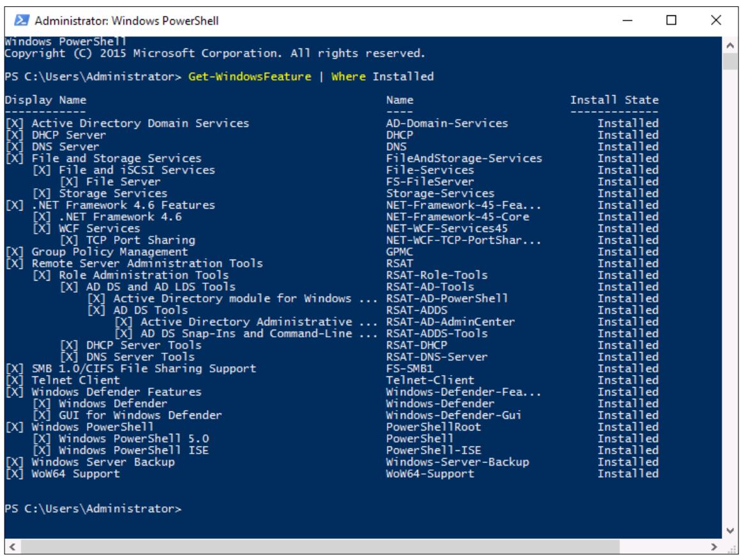Click 'SMB 1.0/CIFS File Sharing Support'
The width and height of the screenshot is (743, 560).
coord(144,369)
